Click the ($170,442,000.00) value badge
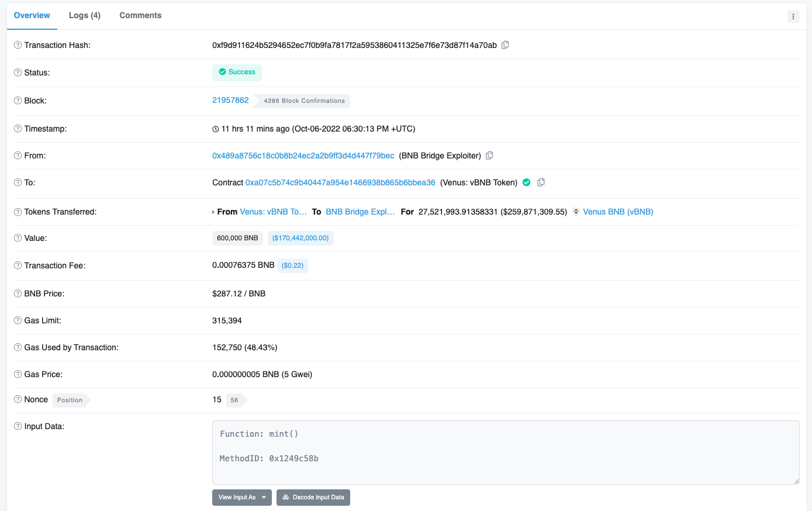Image resolution: width=812 pixels, height=511 pixels. coord(300,238)
